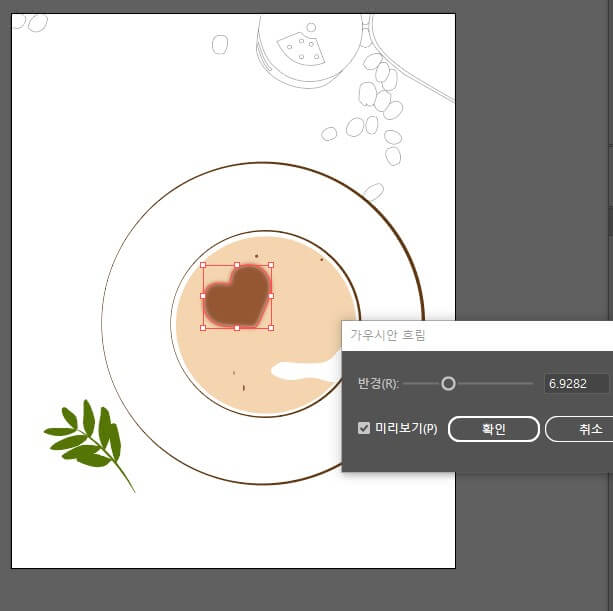Viewport: 613px width, 611px height.
Task: Click the radius field showing 6.9282
Action: (x=576, y=383)
